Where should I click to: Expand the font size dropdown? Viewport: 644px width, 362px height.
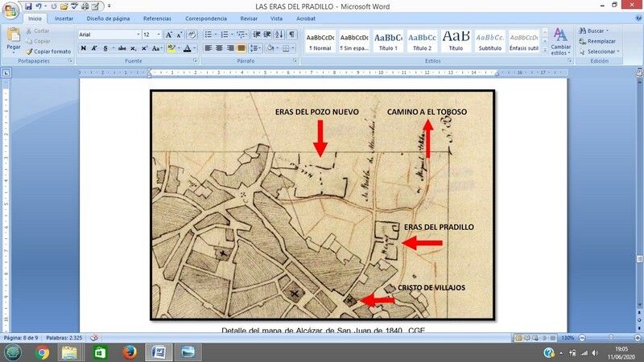pyautogui.click(x=157, y=35)
